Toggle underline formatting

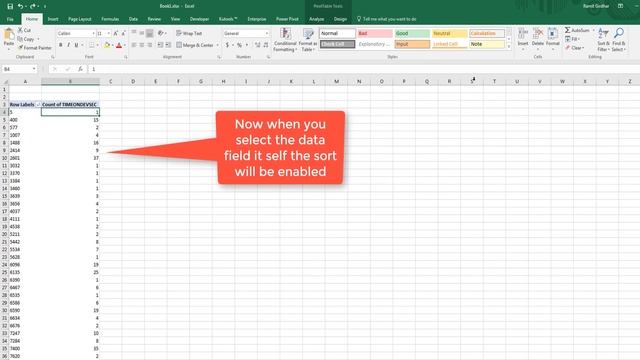[76, 45]
